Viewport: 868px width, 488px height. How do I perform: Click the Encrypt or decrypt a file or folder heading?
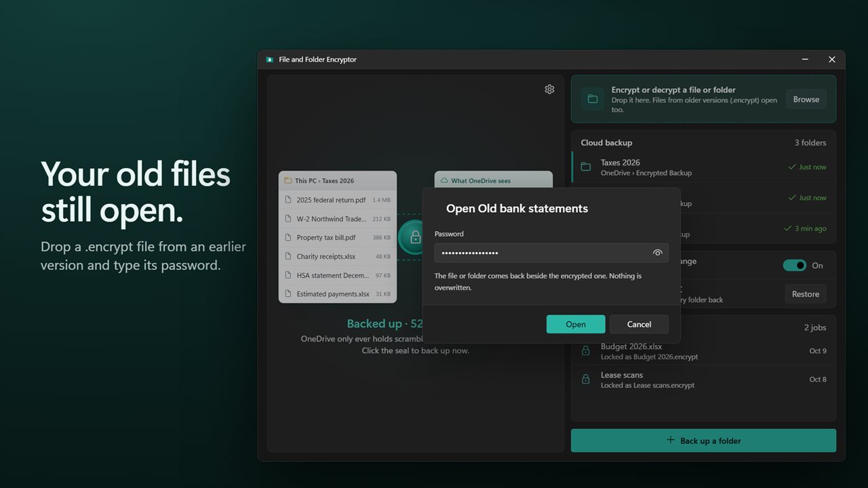coord(673,89)
